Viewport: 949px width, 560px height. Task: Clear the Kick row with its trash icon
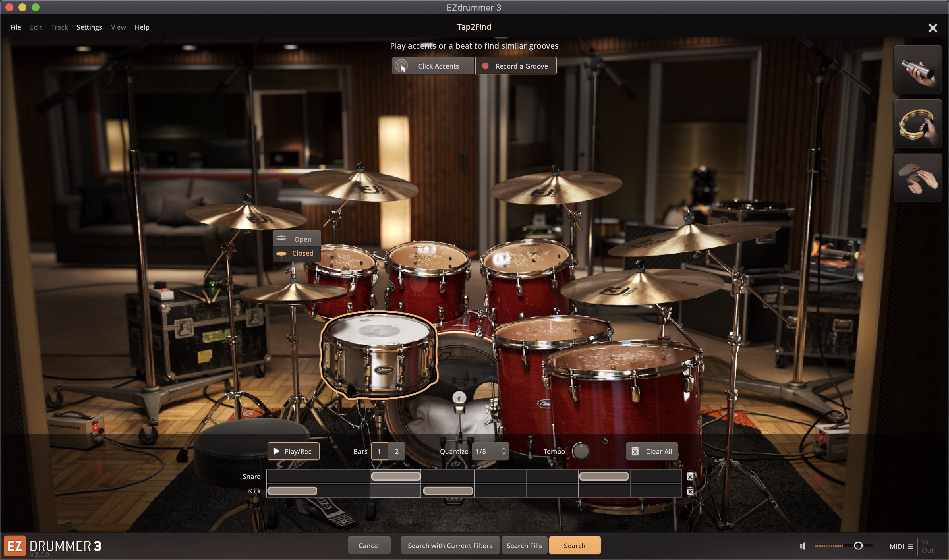coord(690,491)
